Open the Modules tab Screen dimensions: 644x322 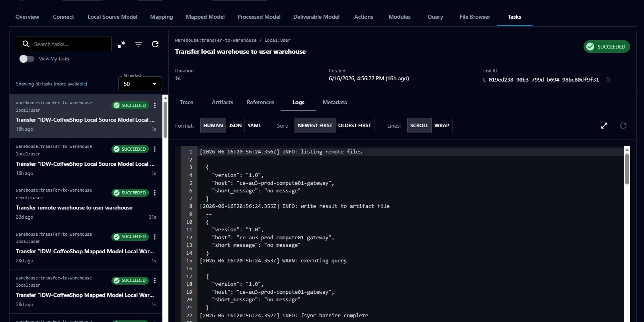400,17
